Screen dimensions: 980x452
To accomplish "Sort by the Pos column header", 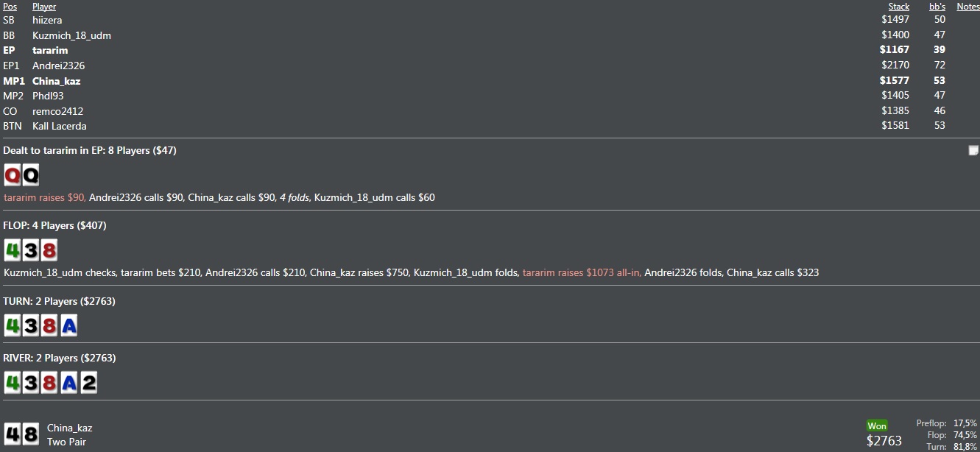I will point(10,7).
